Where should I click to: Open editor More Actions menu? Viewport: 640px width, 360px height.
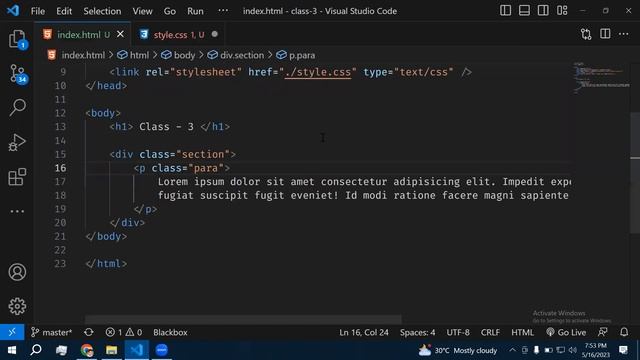pos(624,34)
